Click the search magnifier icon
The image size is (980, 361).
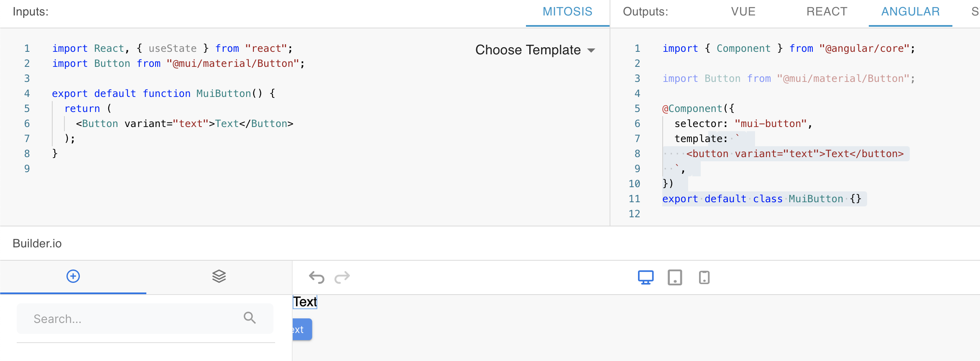click(x=250, y=318)
